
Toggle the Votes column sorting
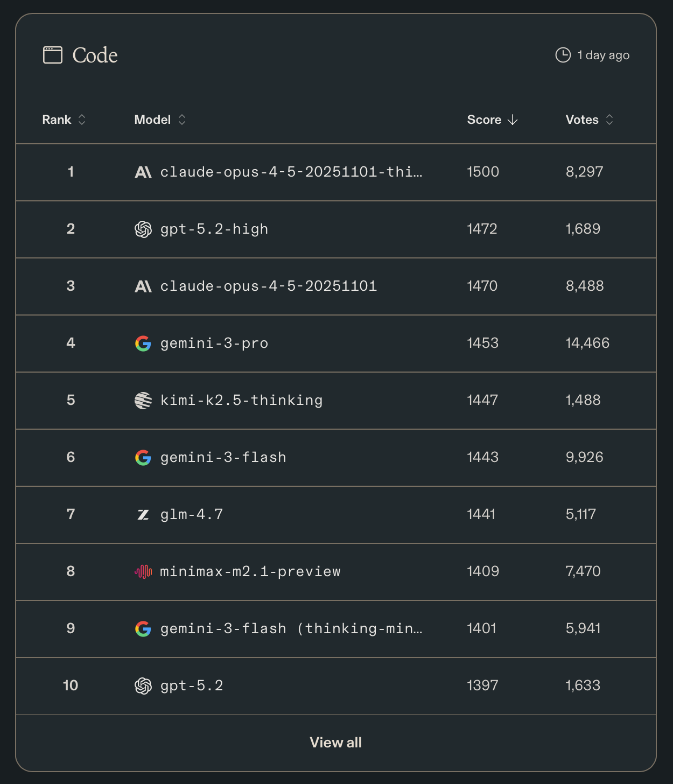point(609,120)
